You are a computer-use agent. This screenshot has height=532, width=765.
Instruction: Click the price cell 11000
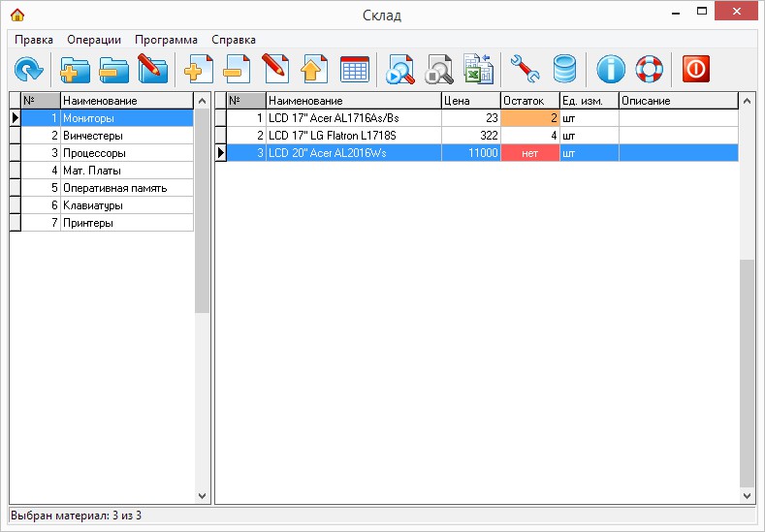471,153
